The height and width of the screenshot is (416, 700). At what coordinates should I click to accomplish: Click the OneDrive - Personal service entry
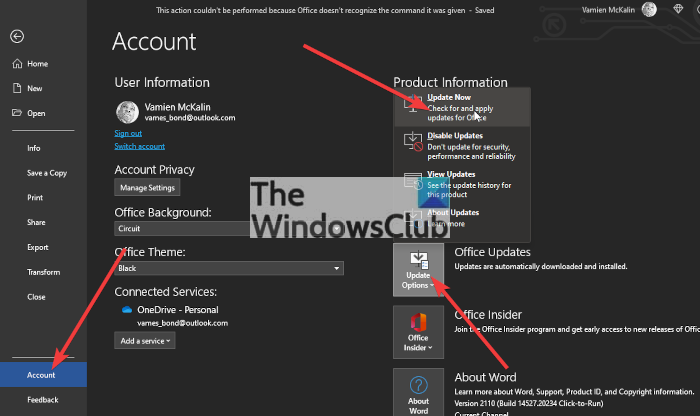pyautogui.click(x=178, y=310)
